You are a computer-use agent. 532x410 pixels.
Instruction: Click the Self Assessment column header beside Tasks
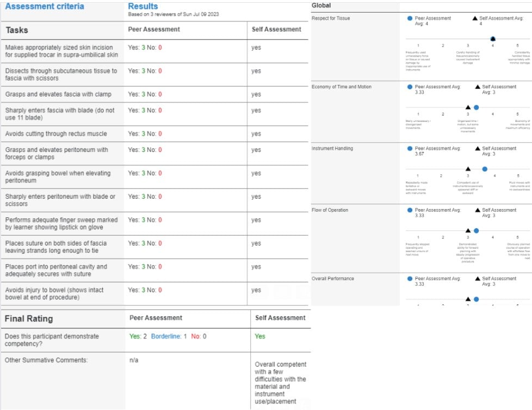coord(276,29)
